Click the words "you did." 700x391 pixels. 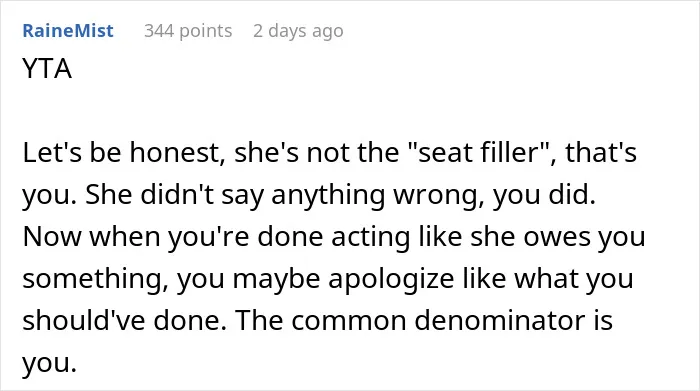[544, 195]
